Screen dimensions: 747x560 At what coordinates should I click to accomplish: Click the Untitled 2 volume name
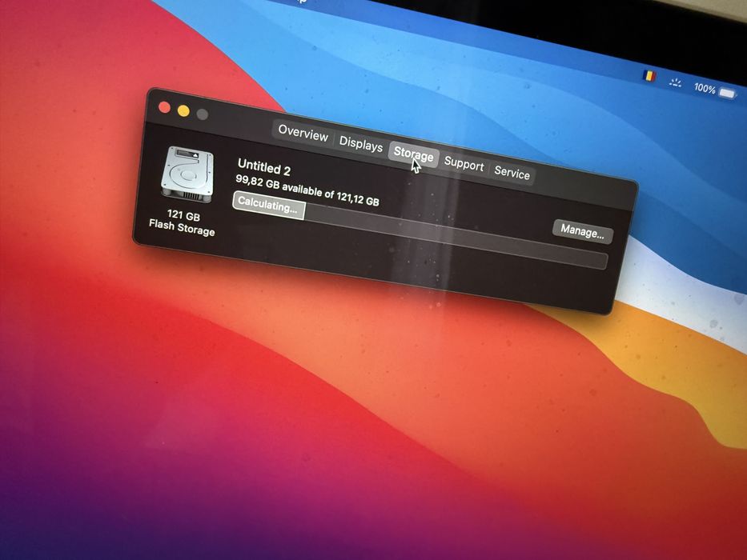(264, 167)
